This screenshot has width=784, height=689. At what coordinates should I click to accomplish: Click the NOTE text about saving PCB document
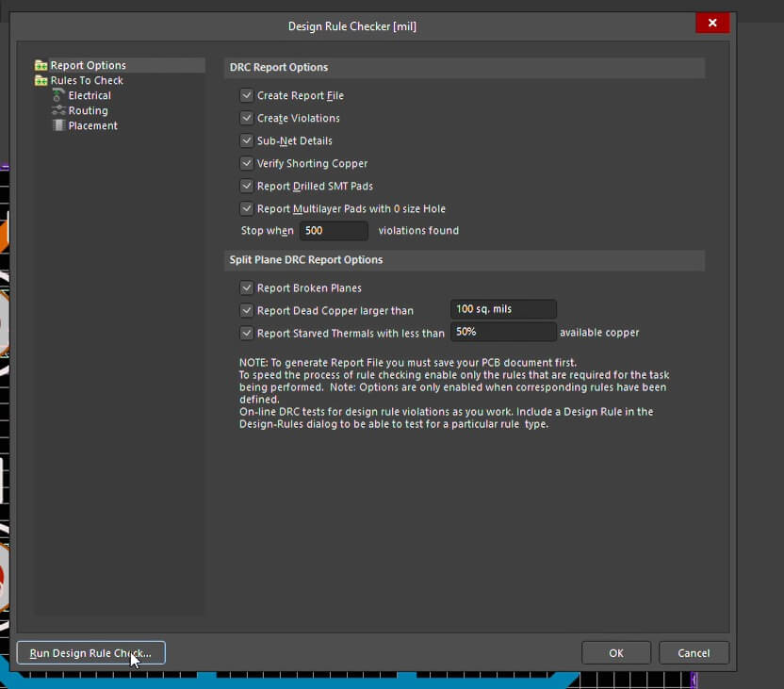407,363
